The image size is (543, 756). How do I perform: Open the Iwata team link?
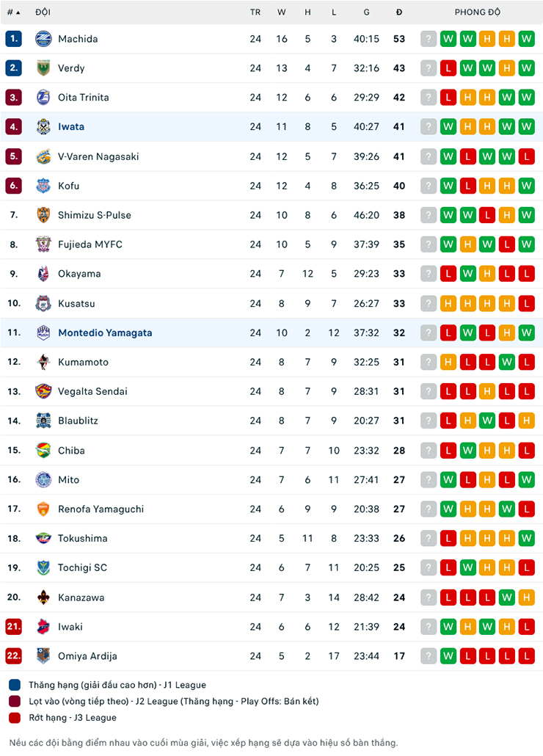coord(71,127)
